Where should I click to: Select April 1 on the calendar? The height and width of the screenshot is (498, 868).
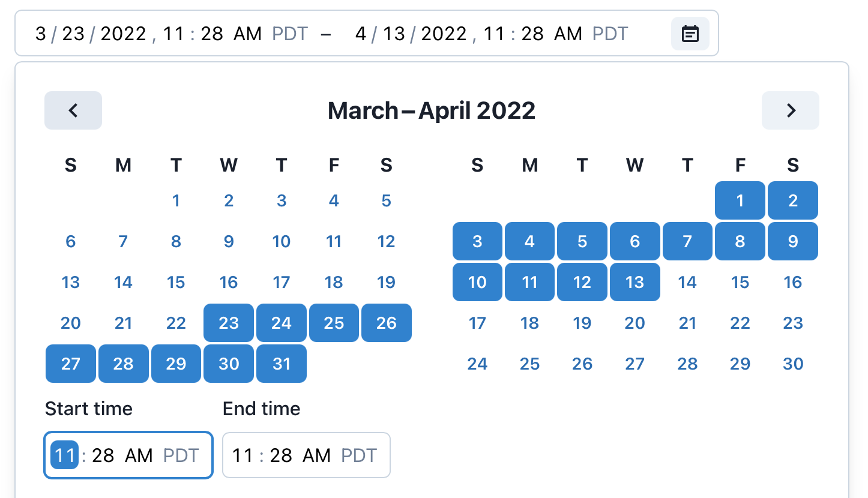coord(740,200)
